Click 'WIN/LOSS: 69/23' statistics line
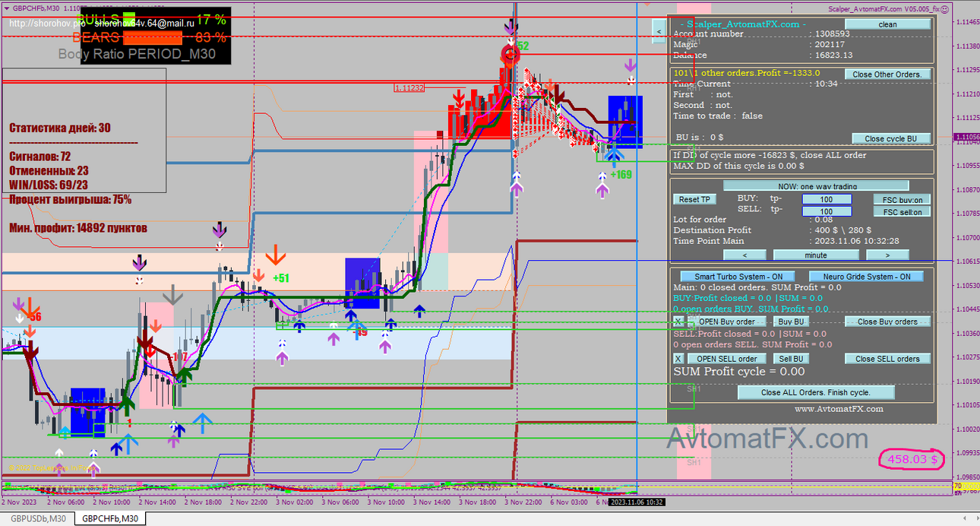The width and height of the screenshot is (980, 526). (48, 185)
